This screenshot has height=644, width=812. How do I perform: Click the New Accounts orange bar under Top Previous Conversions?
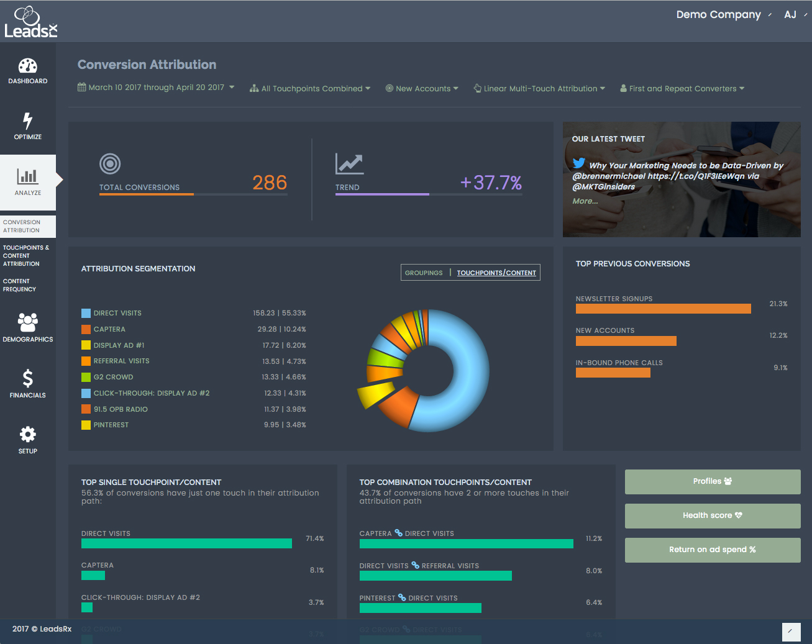pos(626,341)
